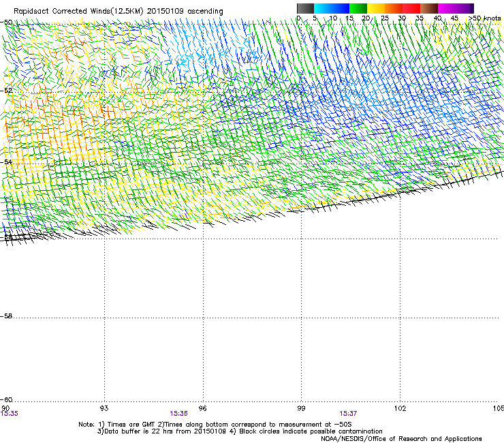This screenshot has width=504, height=443.
Task: Click the legend tick label '30'
Action: [402, 18]
